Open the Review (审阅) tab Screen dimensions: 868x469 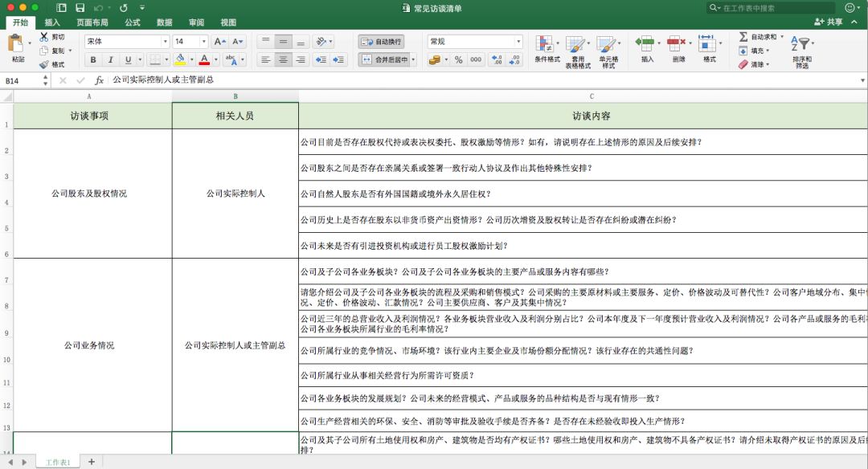(x=197, y=22)
